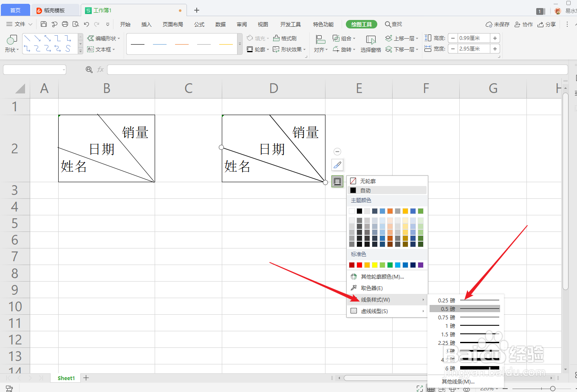577x392 pixels.
Task: Pick the orange theme color swatch
Action: [x=390, y=211]
